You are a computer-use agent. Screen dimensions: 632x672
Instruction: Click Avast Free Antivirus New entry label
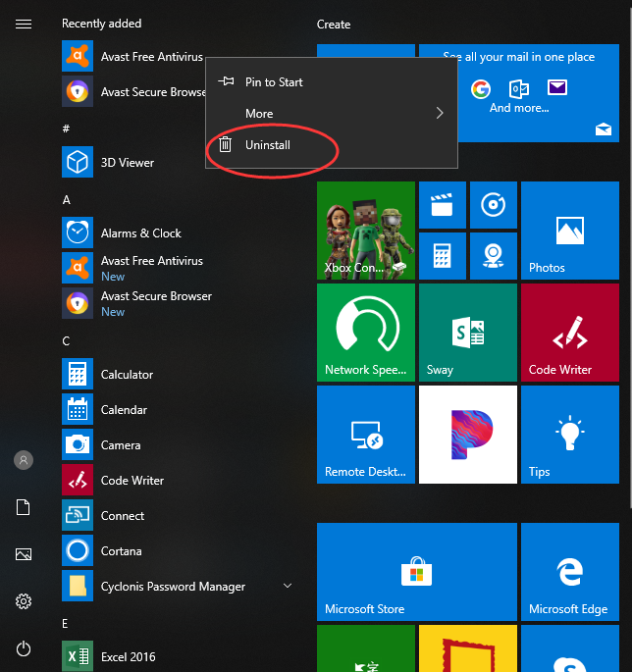[x=152, y=261]
